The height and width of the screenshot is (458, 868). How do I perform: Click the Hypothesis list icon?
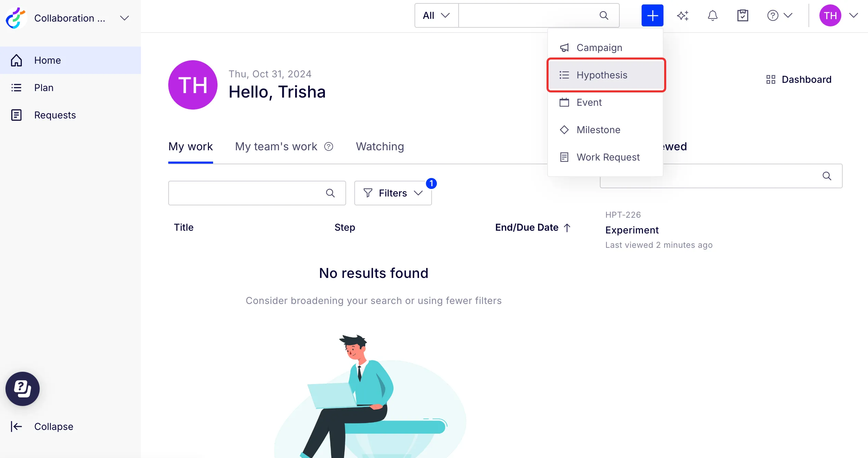click(564, 75)
